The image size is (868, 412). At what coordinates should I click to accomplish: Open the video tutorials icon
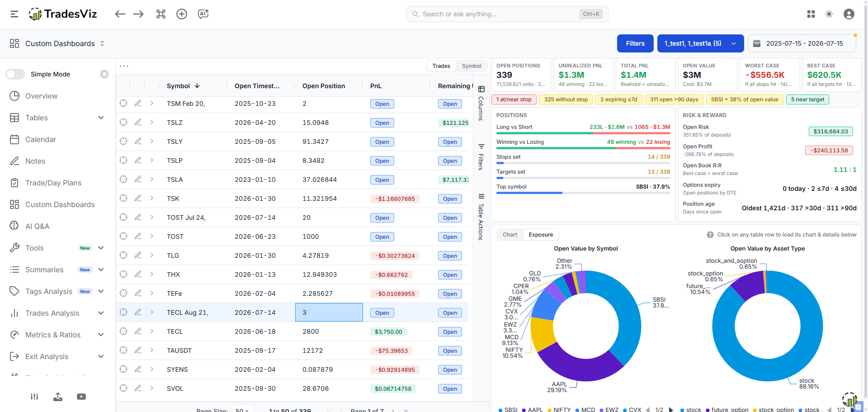click(x=81, y=397)
